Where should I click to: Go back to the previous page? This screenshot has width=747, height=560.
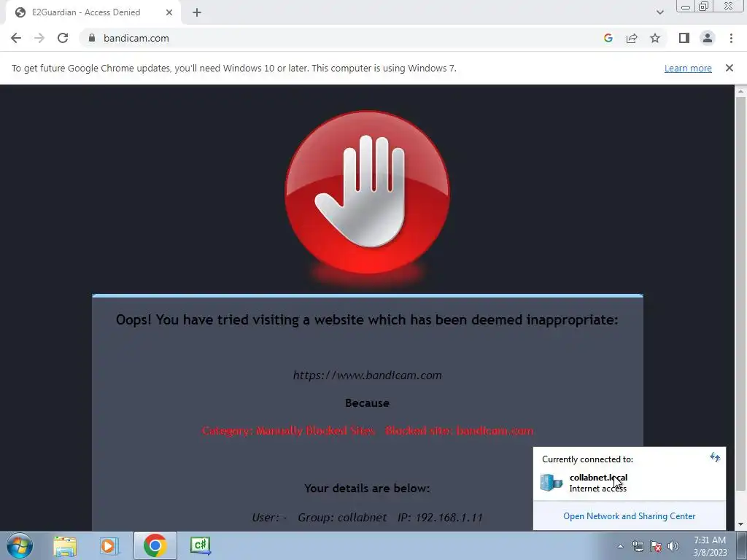[x=16, y=38]
